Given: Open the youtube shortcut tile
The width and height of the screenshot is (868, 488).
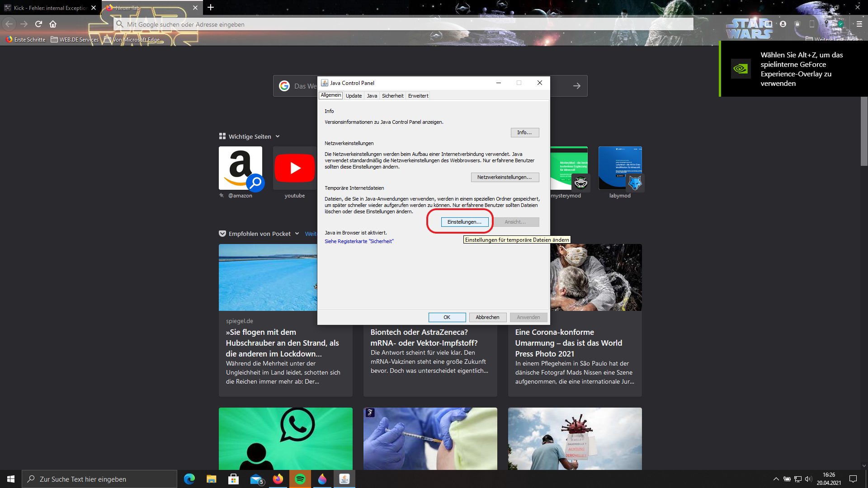Looking at the screenshot, I should point(295,172).
